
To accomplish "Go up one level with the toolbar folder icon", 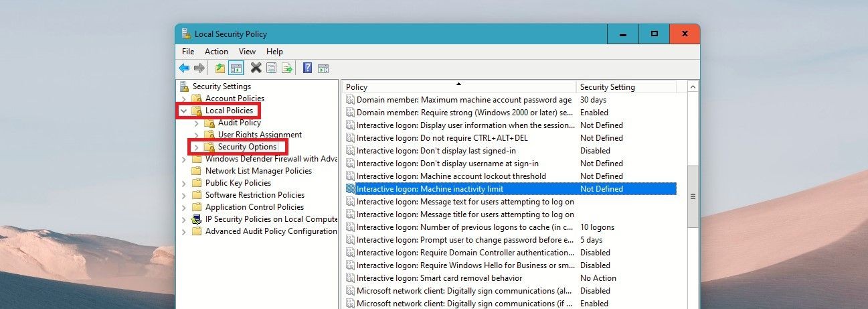I will [220, 68].
